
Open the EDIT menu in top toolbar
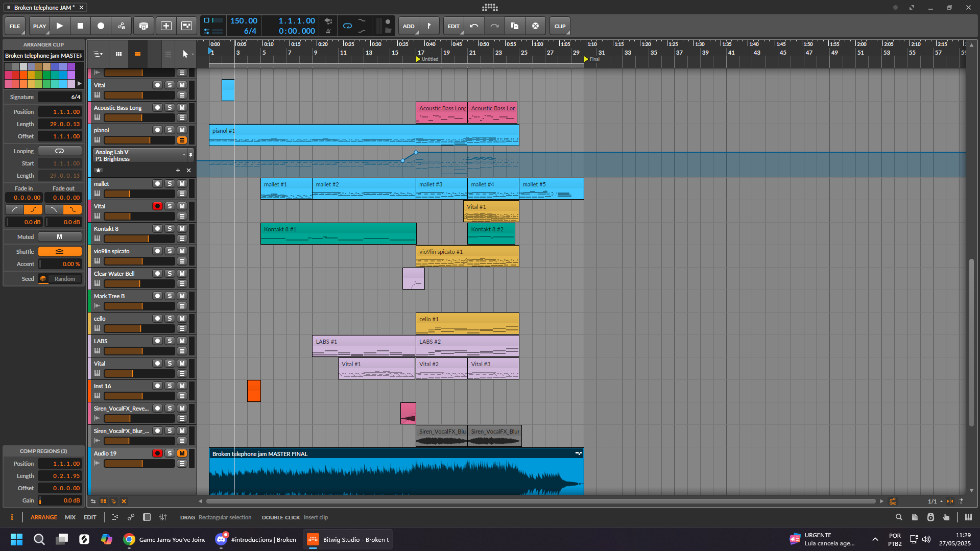click(x=453, y=26)
